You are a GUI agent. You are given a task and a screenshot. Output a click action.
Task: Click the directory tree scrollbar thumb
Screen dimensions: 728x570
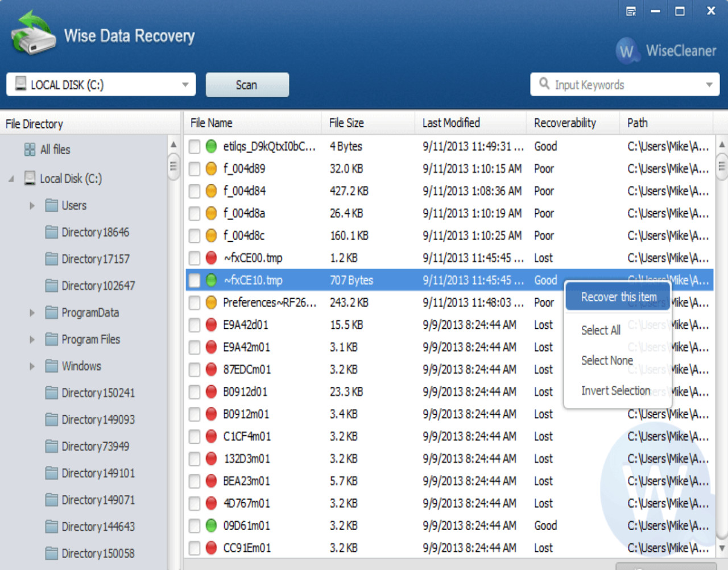click(173, 167)
